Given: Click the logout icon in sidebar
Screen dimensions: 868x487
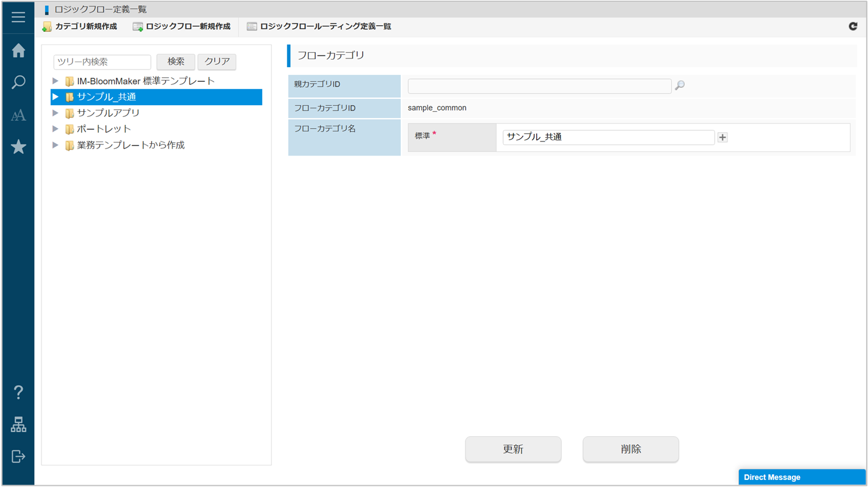Looking at the screenshot, I should 18,457.
